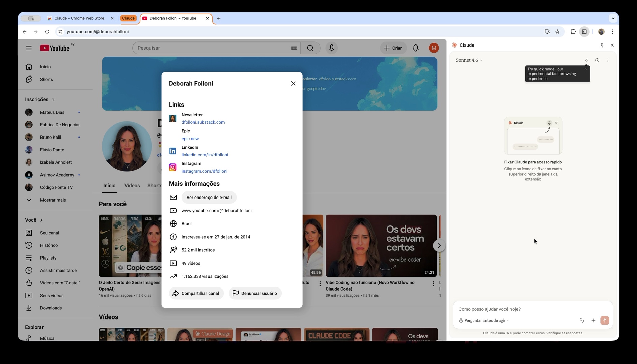
Task: Focus the Claude message input field
Action: [x=532, y=309]
